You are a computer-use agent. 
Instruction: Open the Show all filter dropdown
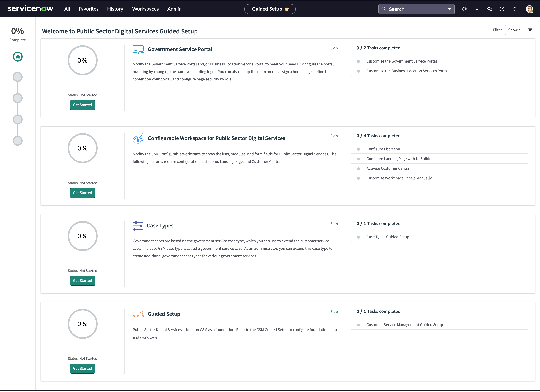click(520, 30)
